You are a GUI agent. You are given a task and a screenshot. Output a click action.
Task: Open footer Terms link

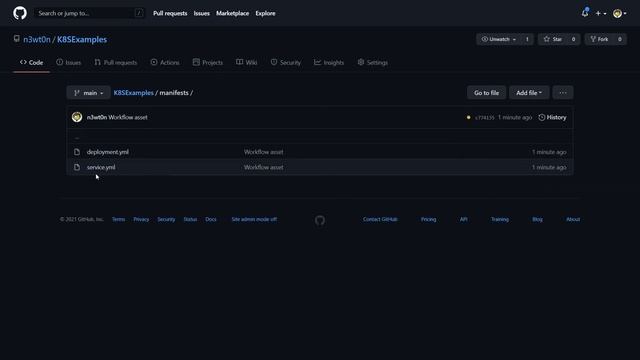pos(118,219)
